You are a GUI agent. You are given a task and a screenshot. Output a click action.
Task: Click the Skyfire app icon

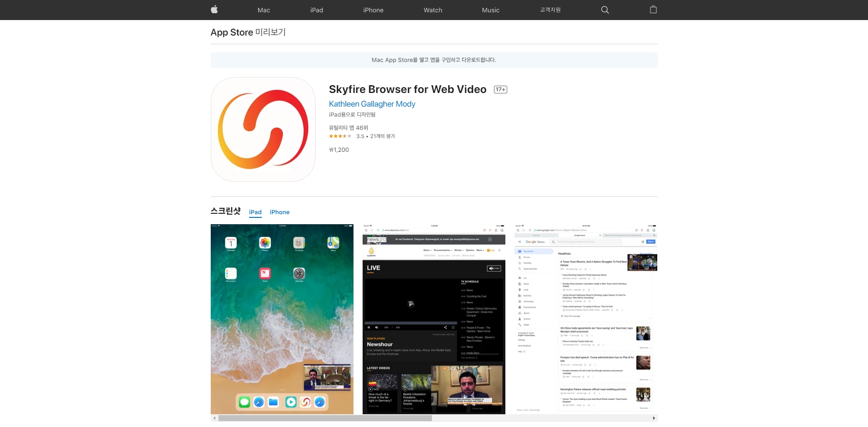coord(263,129)
